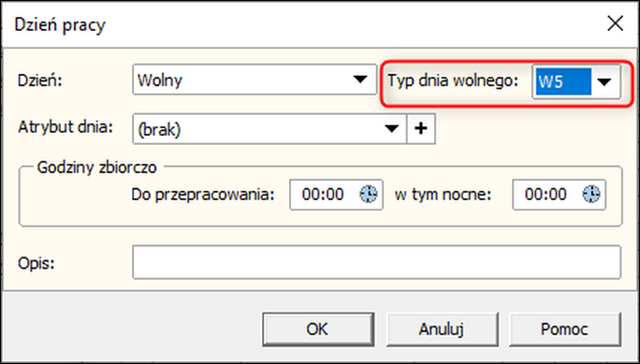Viewport: 640px width, 364px height.
Task: Confirm with the OK button
Action: [318, 328]
